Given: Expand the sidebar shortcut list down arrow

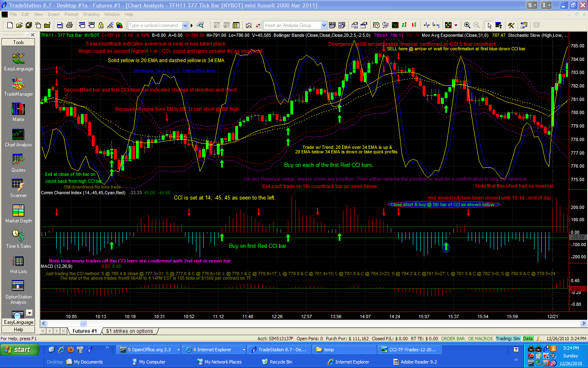Looking at the screenshot, I should 29,313.
